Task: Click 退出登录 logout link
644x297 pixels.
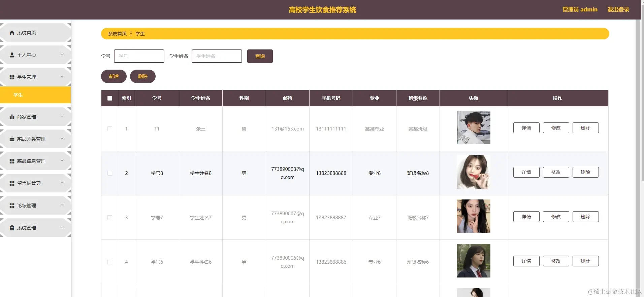Action: pos(618,9)
